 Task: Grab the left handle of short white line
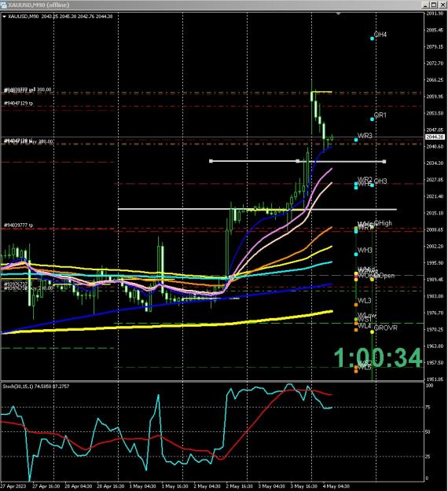tap(211, 161)
